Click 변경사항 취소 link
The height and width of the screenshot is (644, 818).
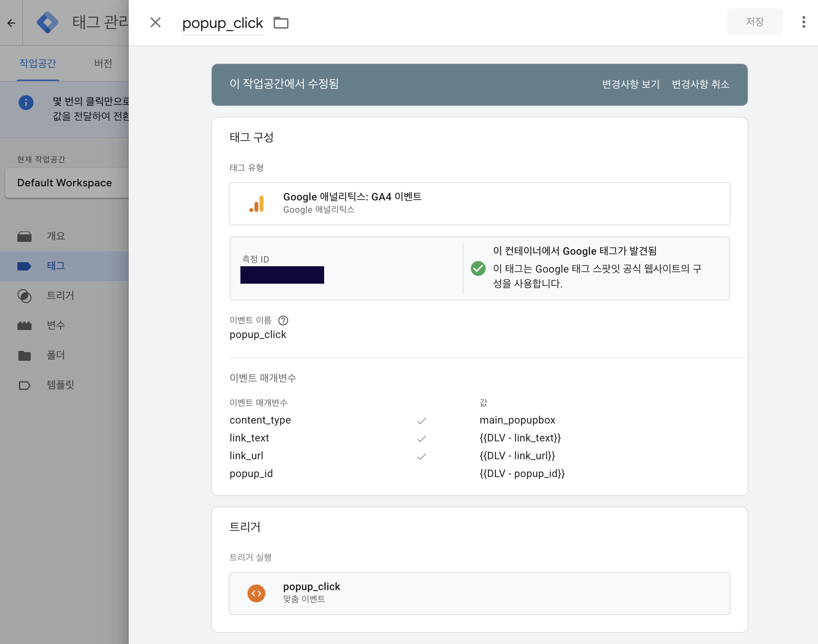700,84
